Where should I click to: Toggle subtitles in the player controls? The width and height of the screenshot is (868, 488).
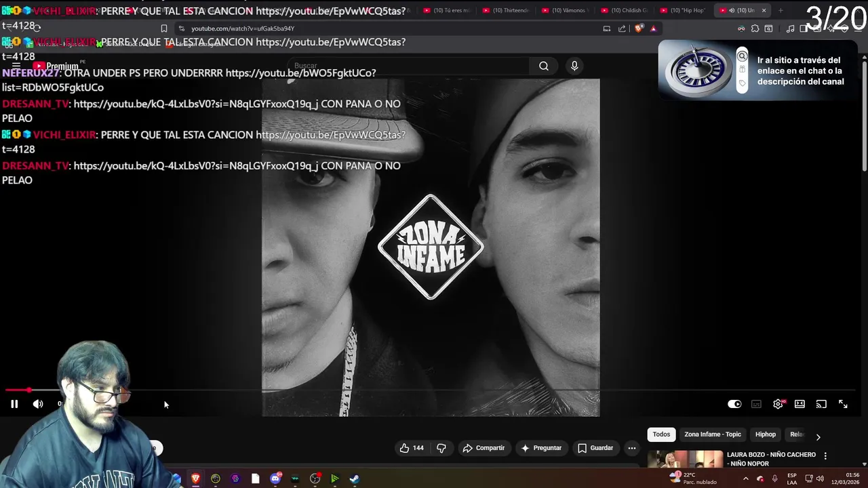click(x=756, y=404)
